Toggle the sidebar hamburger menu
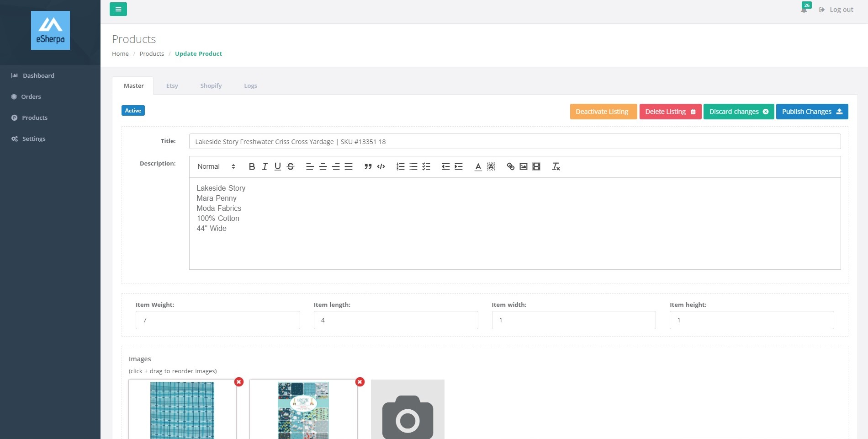The height and width of the screenshot is (439, 868). [118, 9]
